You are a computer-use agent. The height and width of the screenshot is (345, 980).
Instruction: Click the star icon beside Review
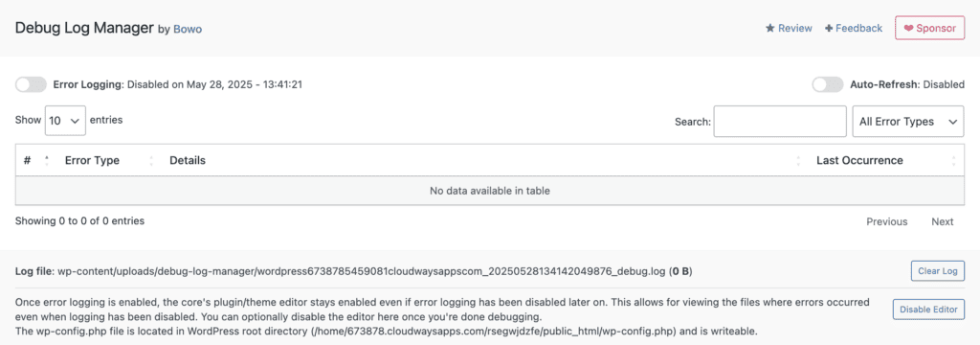tap(770, 28)
